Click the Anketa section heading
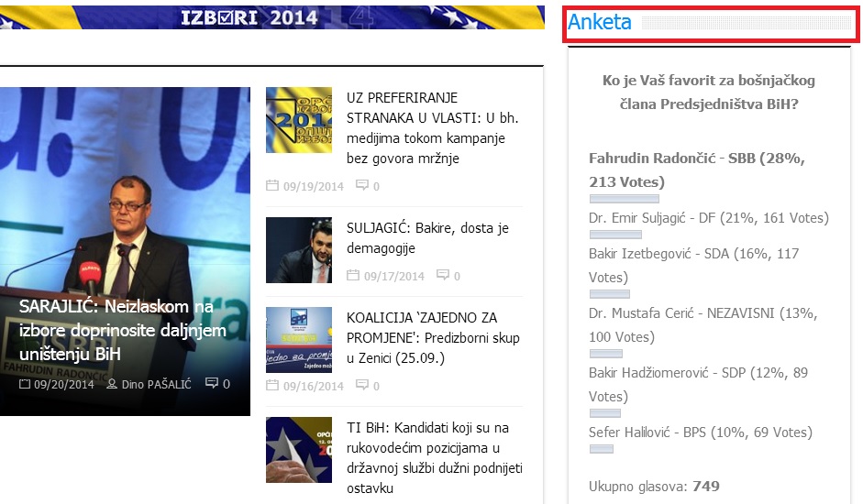The image size is (863, 504). pyautogui.click(x=600, y=23)
